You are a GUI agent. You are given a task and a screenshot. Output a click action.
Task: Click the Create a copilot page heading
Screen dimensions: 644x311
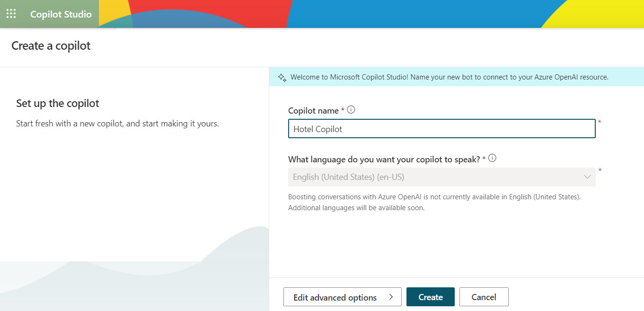tap(51, 46)
